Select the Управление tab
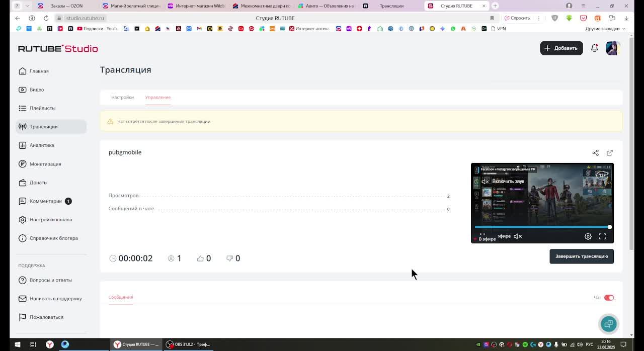The image size is (644, 351). (158, 97)
